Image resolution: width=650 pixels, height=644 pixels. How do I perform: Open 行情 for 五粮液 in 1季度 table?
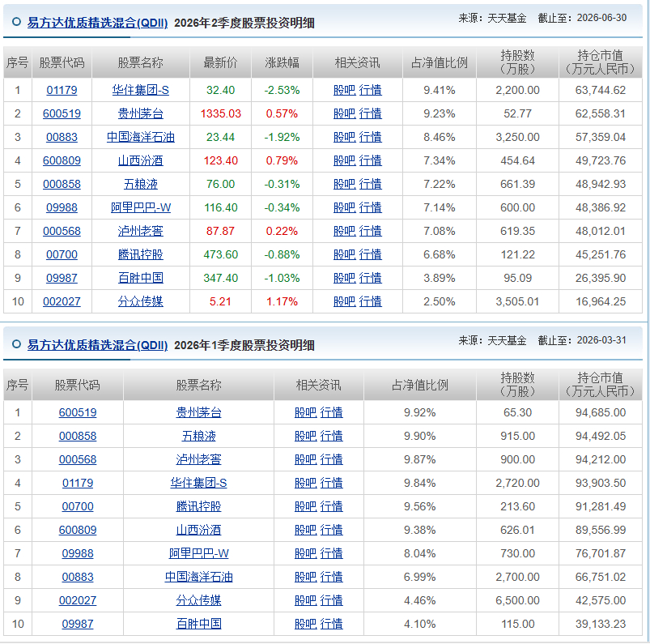pyautogui.click(x=331, y=436)
